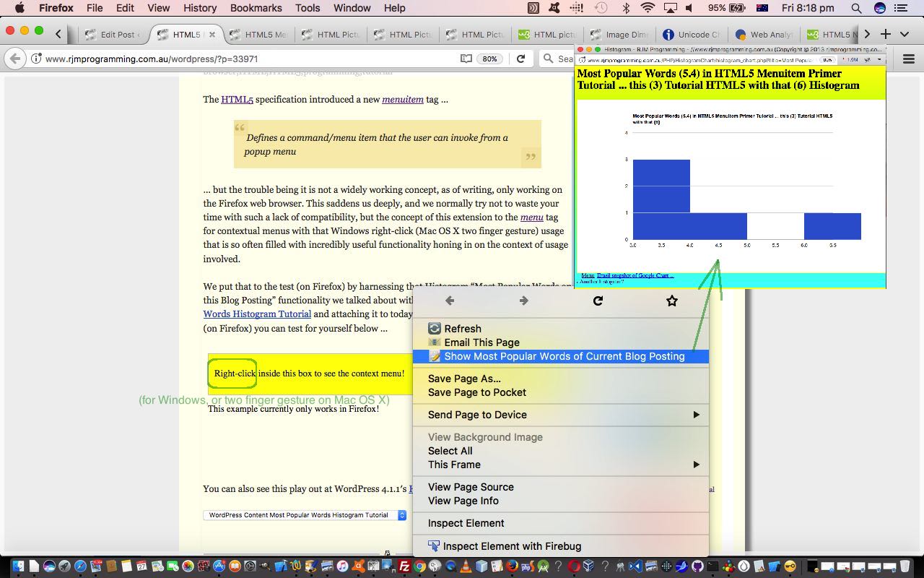Open the Firefox hamburger menu

point(909,59)
